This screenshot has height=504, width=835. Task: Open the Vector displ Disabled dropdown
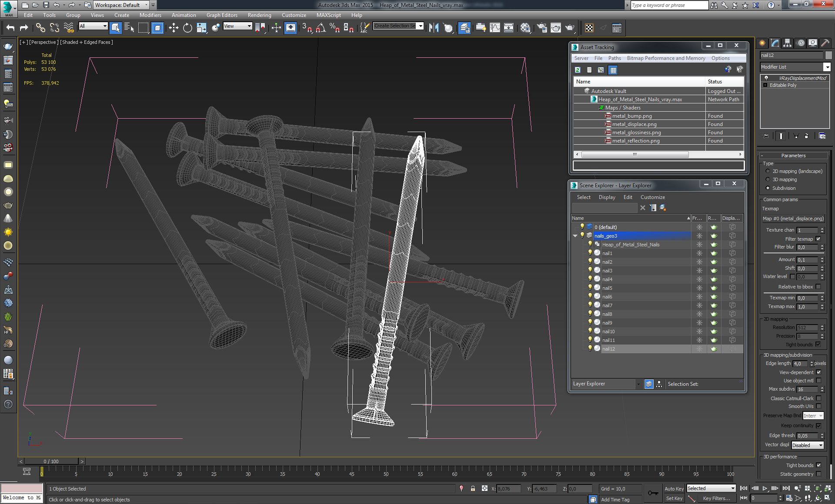(x=807, y=445)
